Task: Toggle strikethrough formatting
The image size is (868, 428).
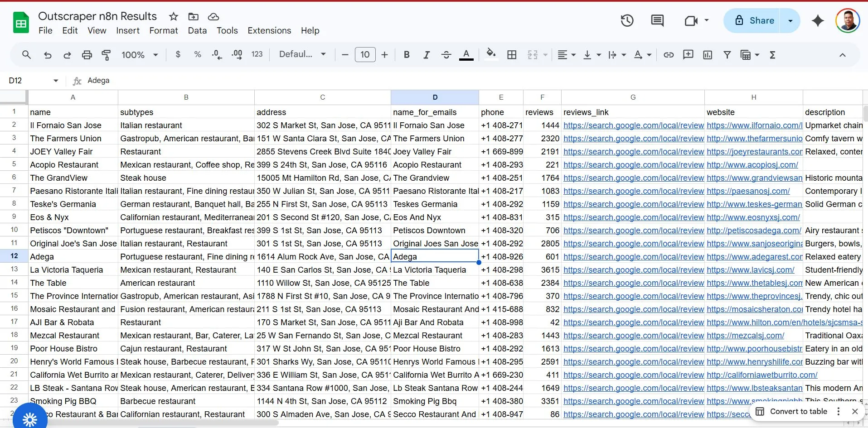Action: [x=446, y=55]
